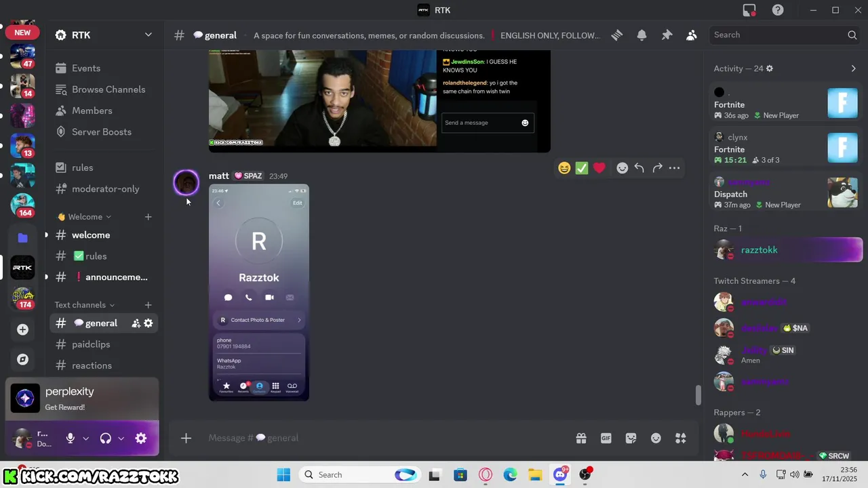Image resolution: width=868 pixels, height=488 pixels.
Task: React with the green check mark
Action: point(582,168)
